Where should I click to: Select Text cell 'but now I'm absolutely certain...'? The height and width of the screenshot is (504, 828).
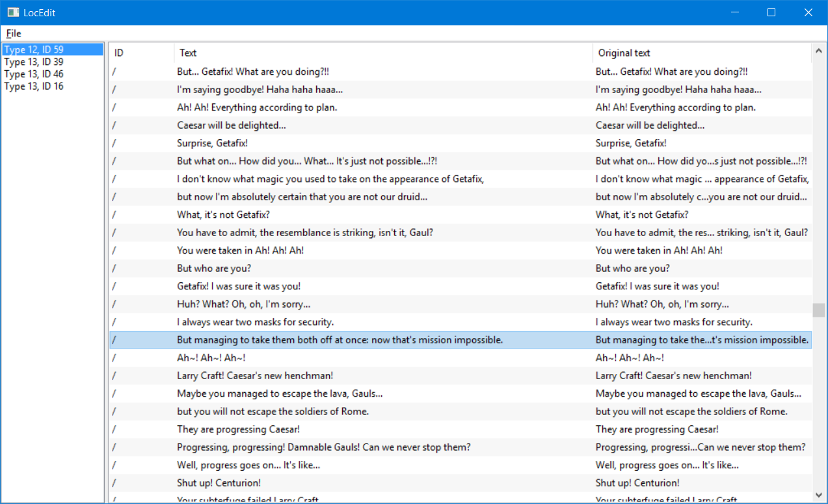click(302, 196)
